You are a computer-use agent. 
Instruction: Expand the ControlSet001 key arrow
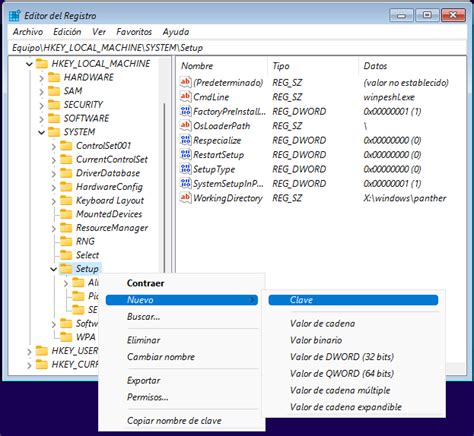[54, 146]
